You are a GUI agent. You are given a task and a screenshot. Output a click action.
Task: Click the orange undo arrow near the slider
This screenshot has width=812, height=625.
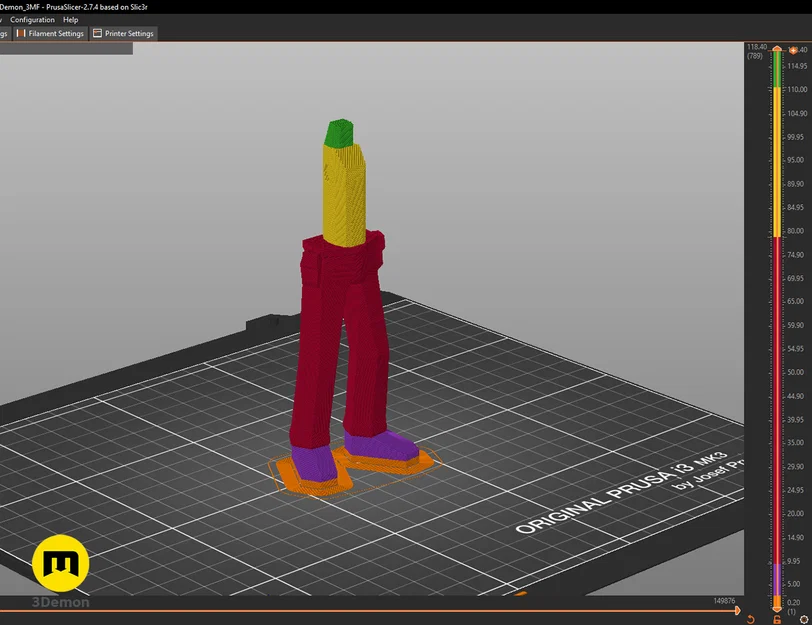[x=751, y=619]
